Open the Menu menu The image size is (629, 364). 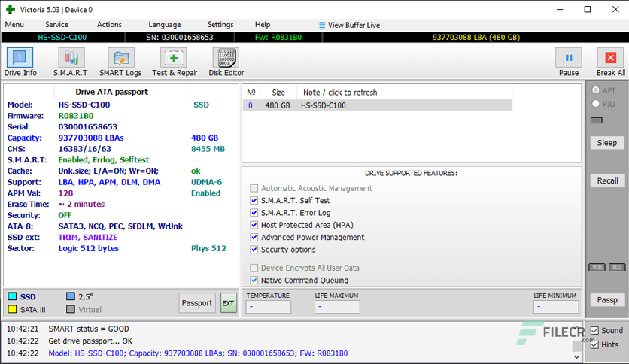[x=14, y=25]
